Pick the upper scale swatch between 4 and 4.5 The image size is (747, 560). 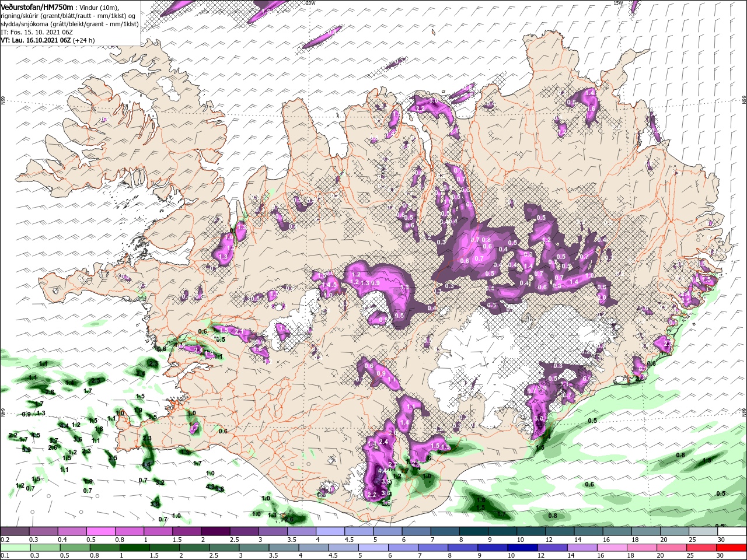[x=330, y=531]
